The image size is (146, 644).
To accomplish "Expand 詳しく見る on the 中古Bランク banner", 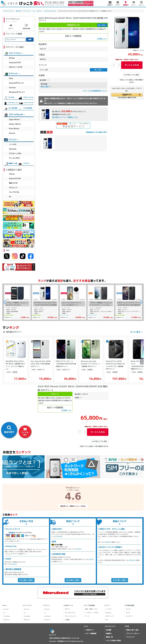I will [x=102, y=25].
